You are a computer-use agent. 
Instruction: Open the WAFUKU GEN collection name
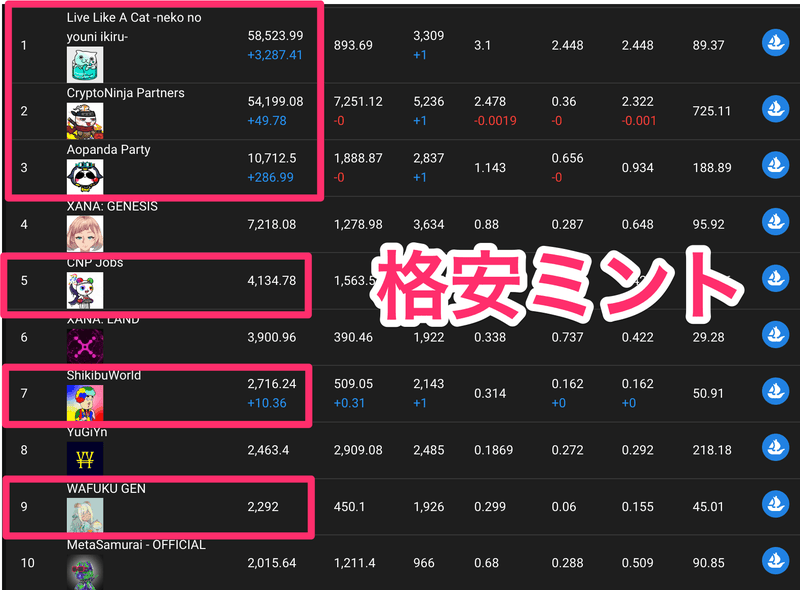coord(106,488)
